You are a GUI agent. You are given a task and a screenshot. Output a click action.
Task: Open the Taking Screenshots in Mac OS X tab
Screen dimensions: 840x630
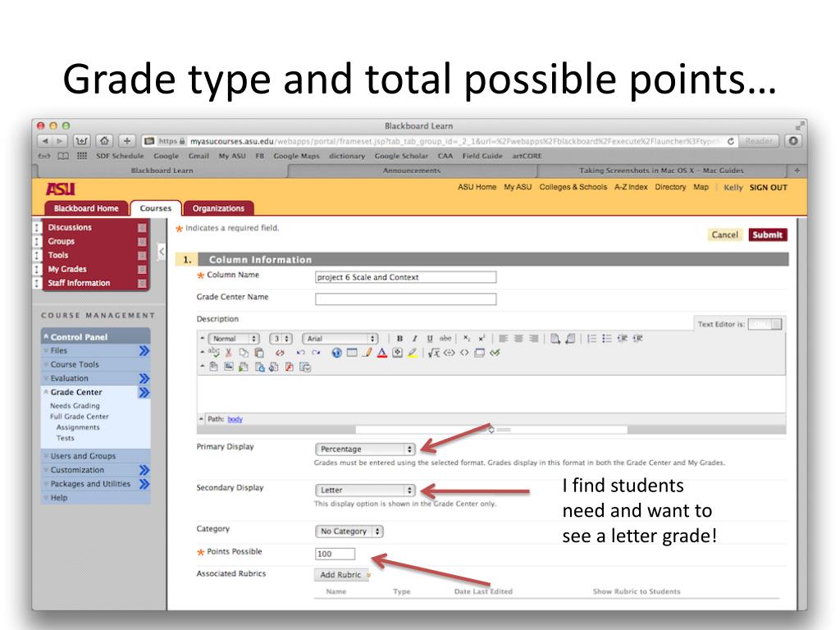click(x=661, y=171)
